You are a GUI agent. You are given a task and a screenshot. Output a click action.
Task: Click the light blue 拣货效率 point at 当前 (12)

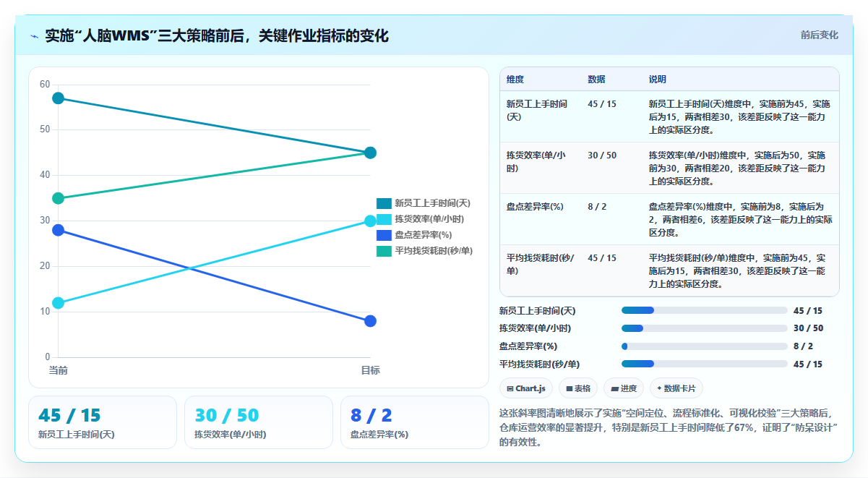click(x=59, y=303)
